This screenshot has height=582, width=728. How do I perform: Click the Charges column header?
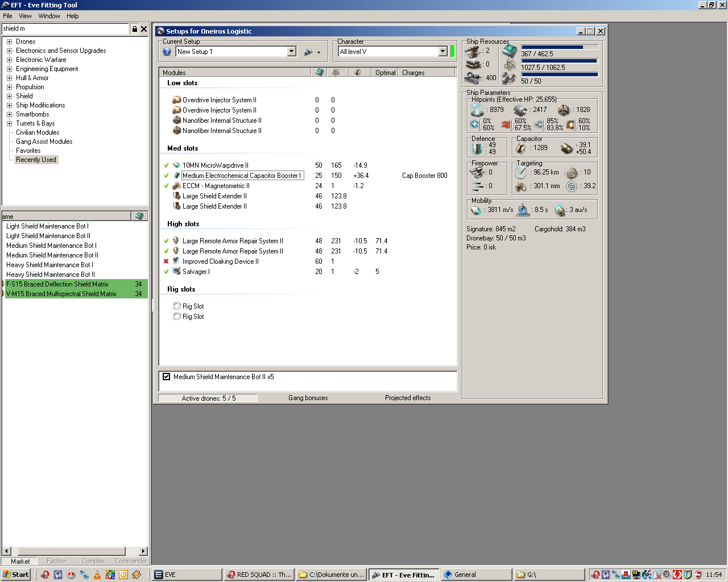pos(427,72)
